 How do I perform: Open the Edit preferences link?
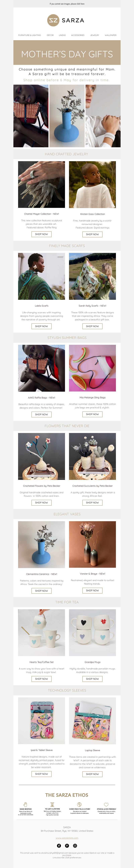pos(74,857)
